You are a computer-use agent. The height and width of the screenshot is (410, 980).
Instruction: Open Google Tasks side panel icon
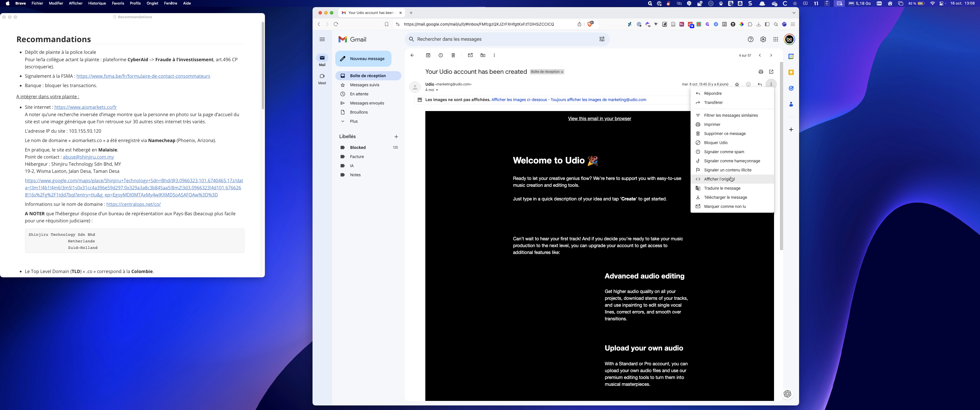click(x=791, y=88)
